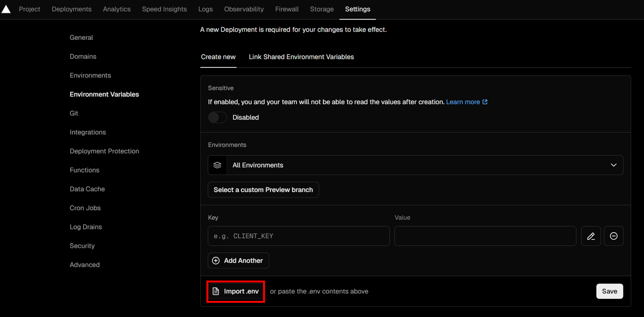Open Domains settings in sidebar
The width and height of the screenshot is (644, 317).
[83, 56]
